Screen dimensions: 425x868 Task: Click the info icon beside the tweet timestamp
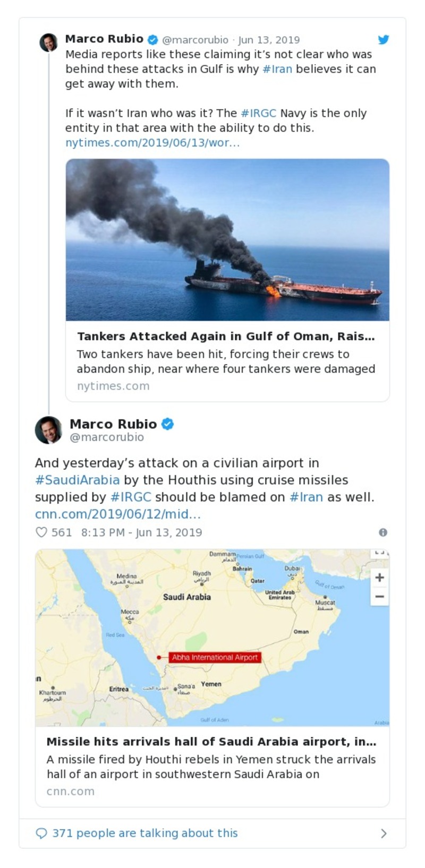pyautogui.click(x=384, y=532)
